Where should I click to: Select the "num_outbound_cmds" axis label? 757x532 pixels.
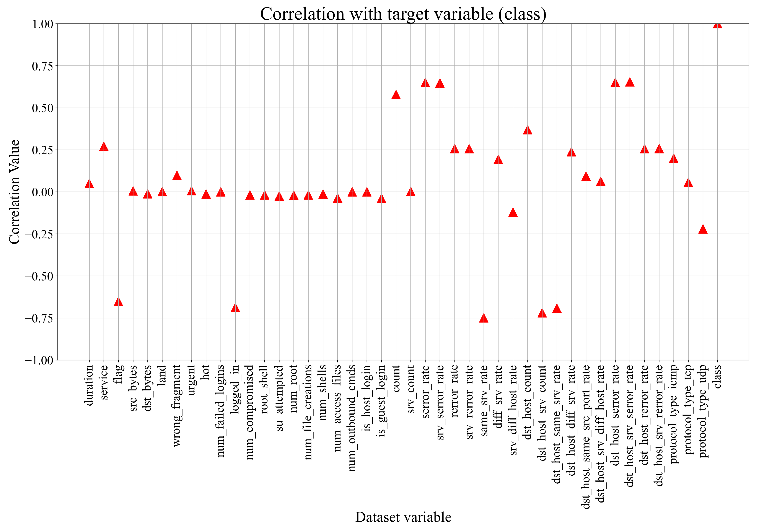pyautogui.click(x=352, y=418)
